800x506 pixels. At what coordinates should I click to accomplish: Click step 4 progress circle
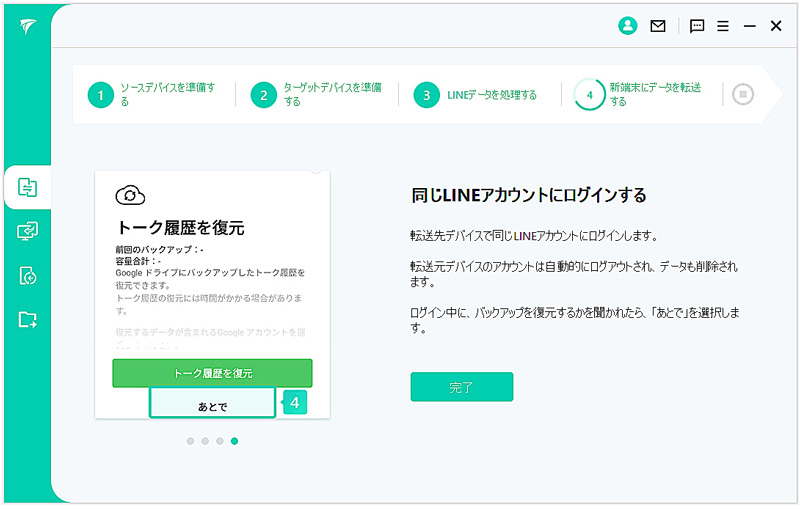(589, 94)
